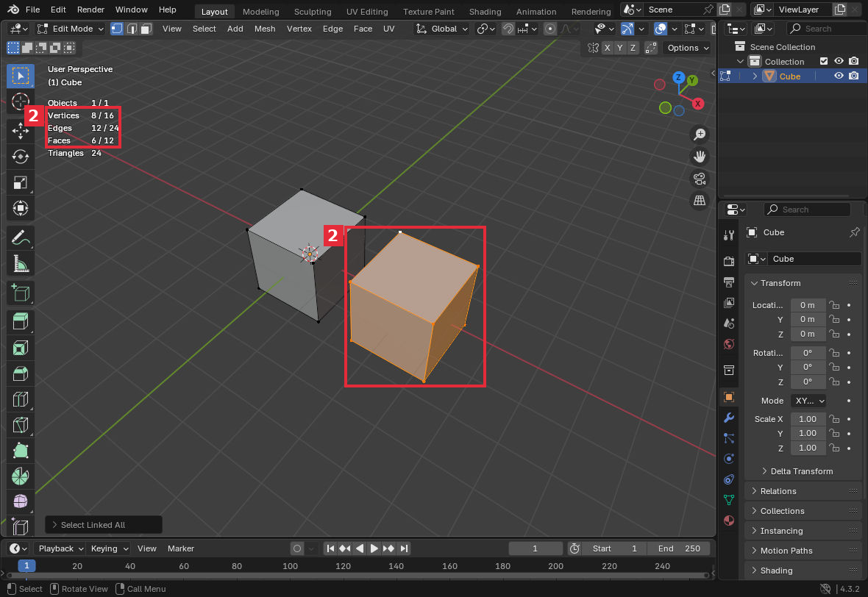This screenshot has height=597, width=868.
Task: Hide the Cube object in viewport
Action: 839,76
